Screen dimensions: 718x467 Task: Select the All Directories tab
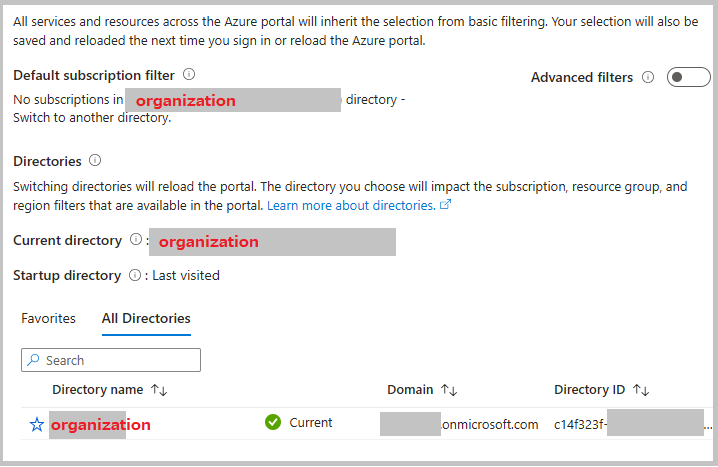point(146,318)
